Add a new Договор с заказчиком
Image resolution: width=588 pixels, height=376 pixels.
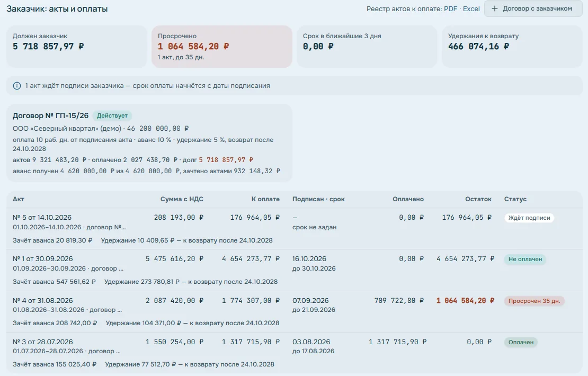[533, 8]
